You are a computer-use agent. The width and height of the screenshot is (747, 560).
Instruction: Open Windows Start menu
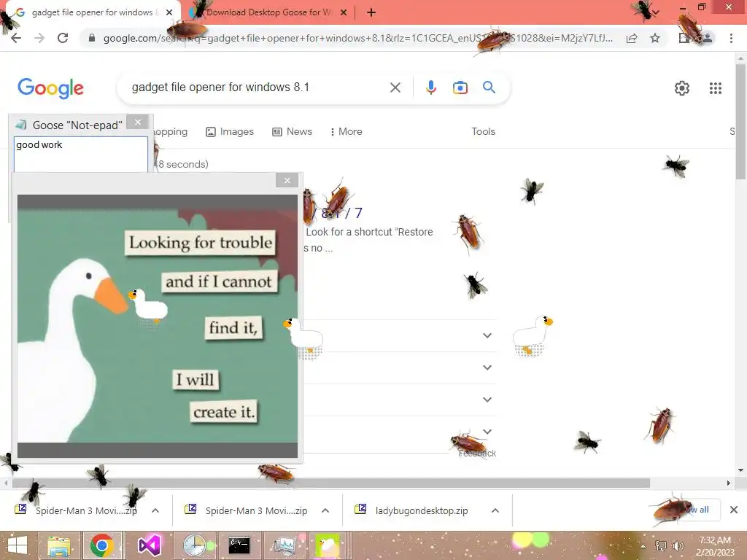[18, 545]
